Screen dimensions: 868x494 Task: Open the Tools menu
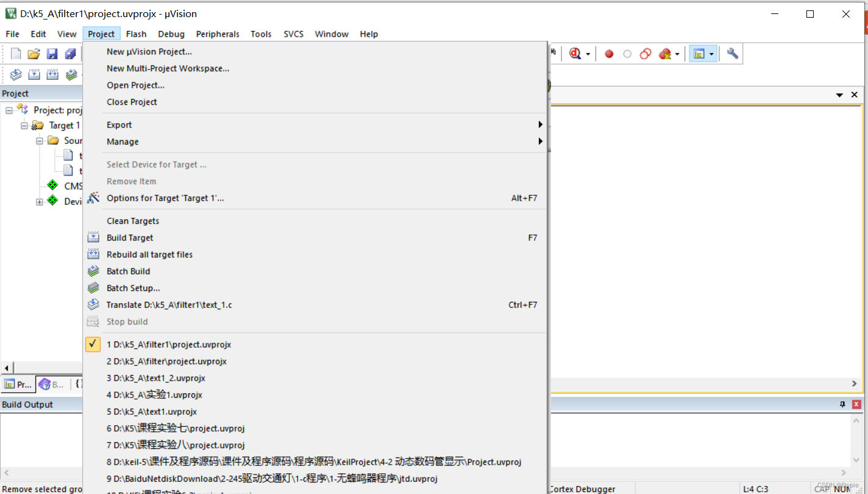(x=261, y=34)
